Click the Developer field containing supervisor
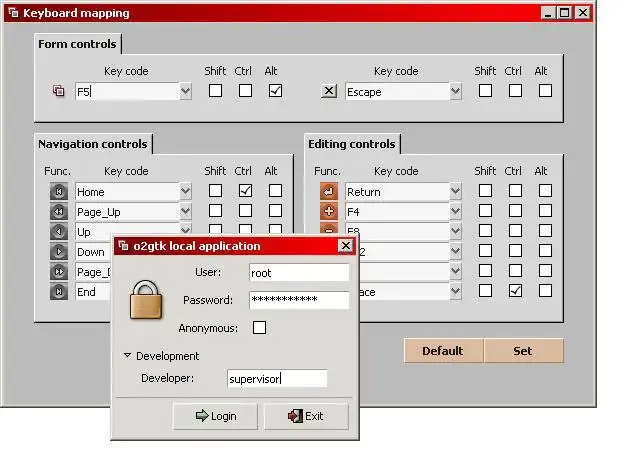Screen dimensions: 620x450 coord(277,378)
